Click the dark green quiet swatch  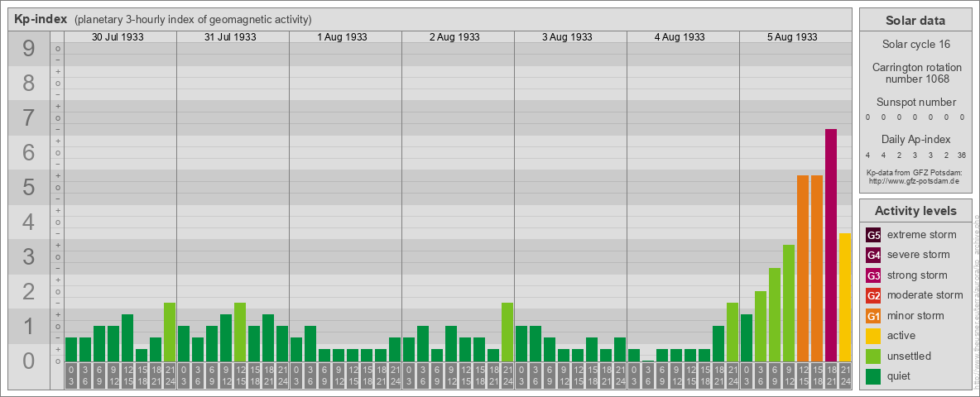tap(873, 375)
